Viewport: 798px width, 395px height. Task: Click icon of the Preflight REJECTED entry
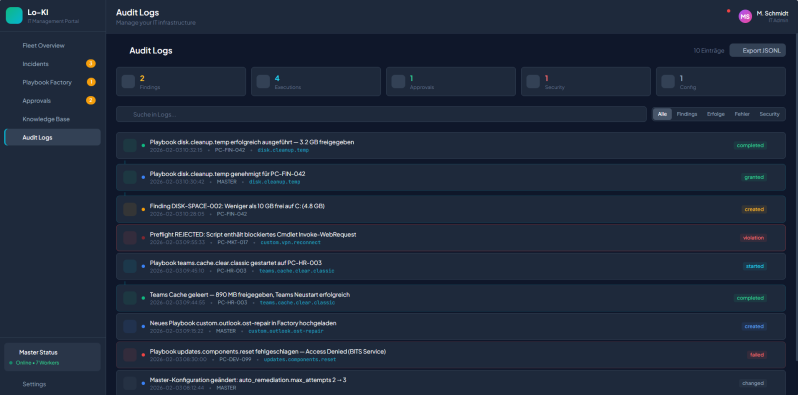pyautogui.click(x=130, y=238)
